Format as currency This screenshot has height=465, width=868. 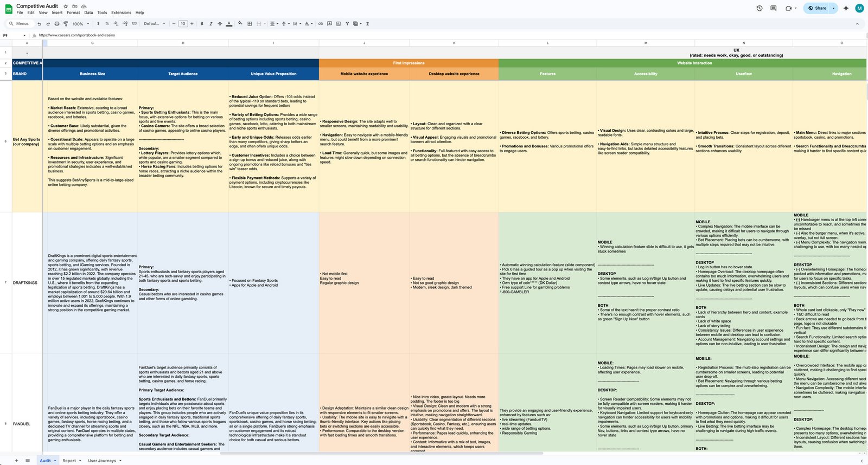point(98,24)
